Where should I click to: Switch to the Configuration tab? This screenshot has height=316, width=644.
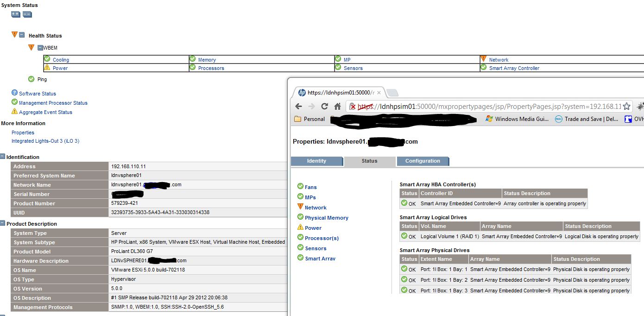(423, 161)
